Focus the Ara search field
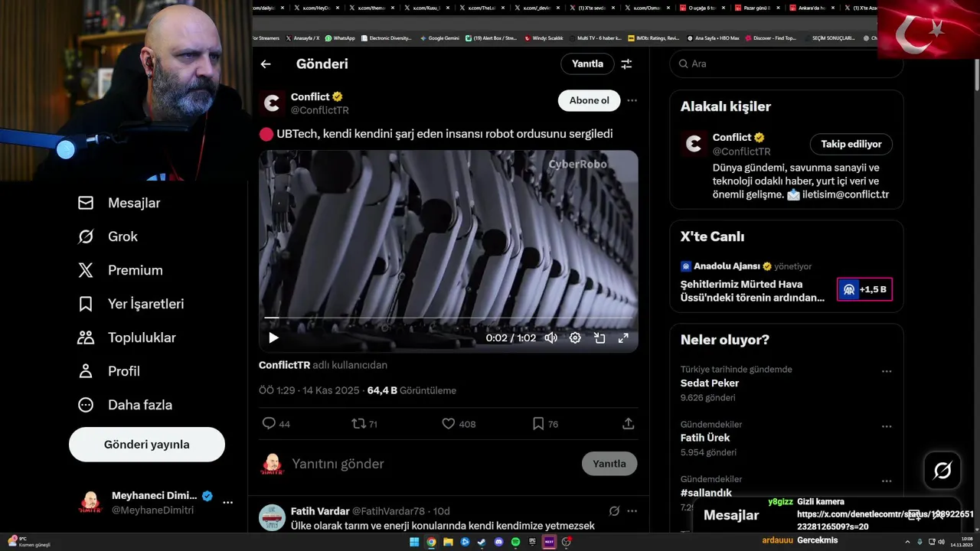This screenshot has height=551, width=980. pos(786,64)
